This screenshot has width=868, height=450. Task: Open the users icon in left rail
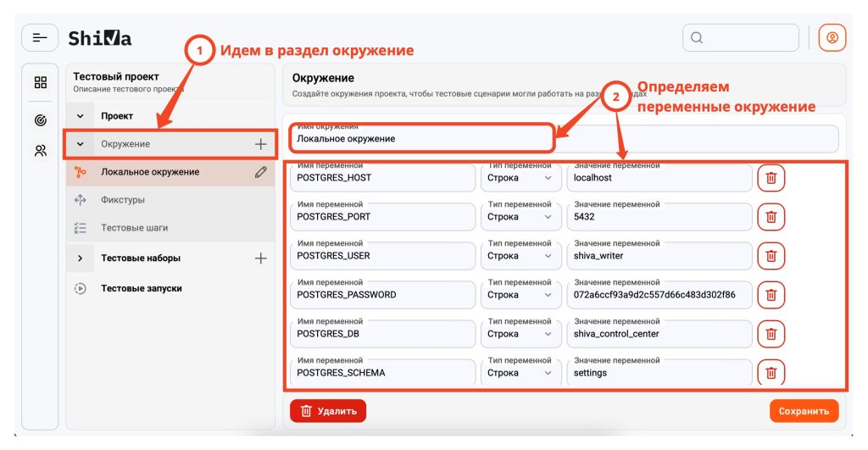(40, 151)
